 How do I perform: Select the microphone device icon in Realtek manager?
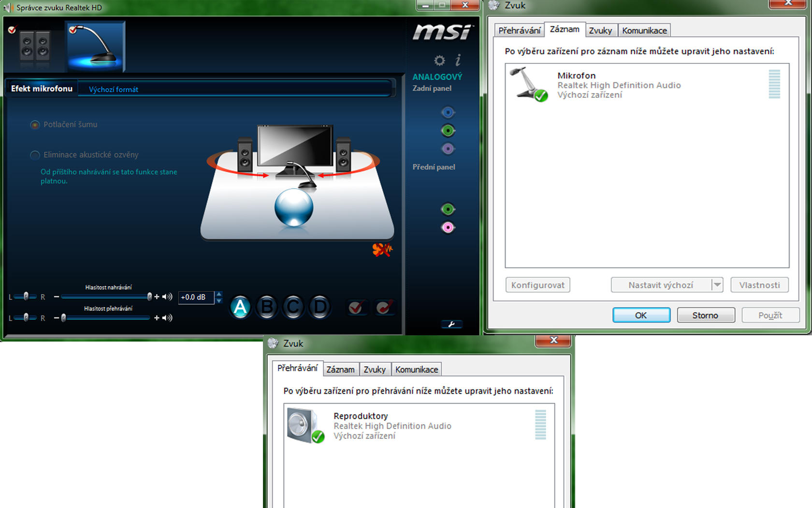tap(95, 46)
